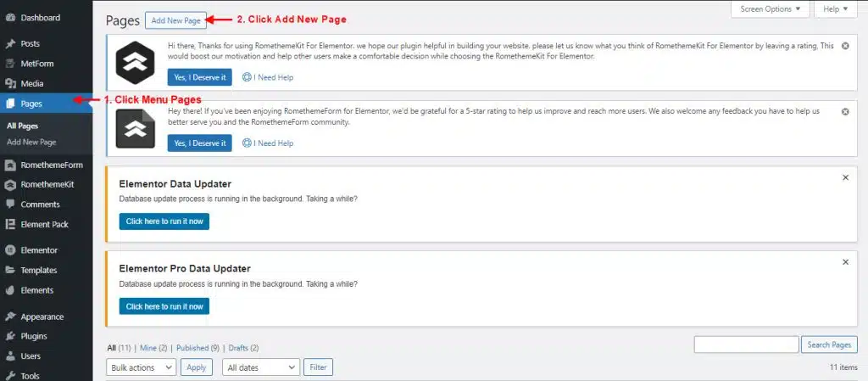Image resolution: width=868 pixels, height=381 pixels.
Task: Click Yes, I Deserve it for RomethemeForm
Action: click(200, 143)
